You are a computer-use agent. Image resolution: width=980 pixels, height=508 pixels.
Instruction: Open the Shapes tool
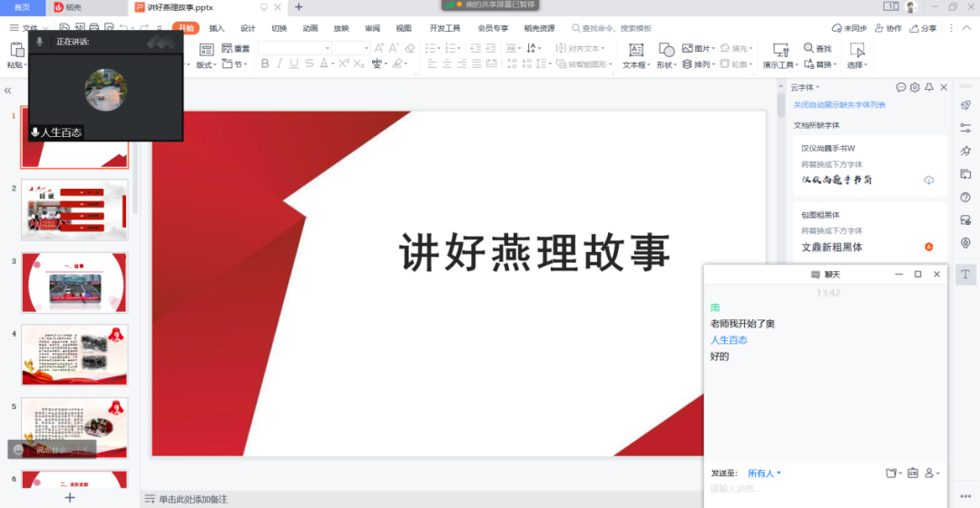[666, 50]
